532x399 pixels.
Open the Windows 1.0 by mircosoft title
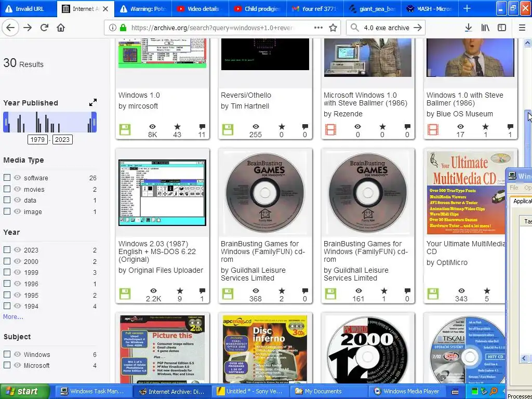coord(139,95)
